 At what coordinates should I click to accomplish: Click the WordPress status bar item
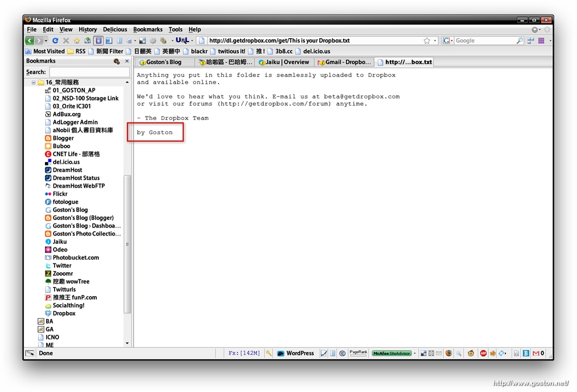point(295,353)
